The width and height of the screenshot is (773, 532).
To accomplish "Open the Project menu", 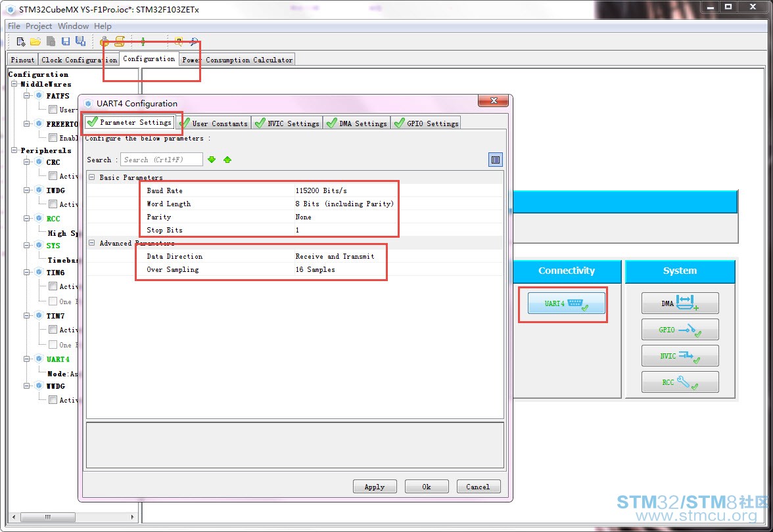I will click(38, 26).
